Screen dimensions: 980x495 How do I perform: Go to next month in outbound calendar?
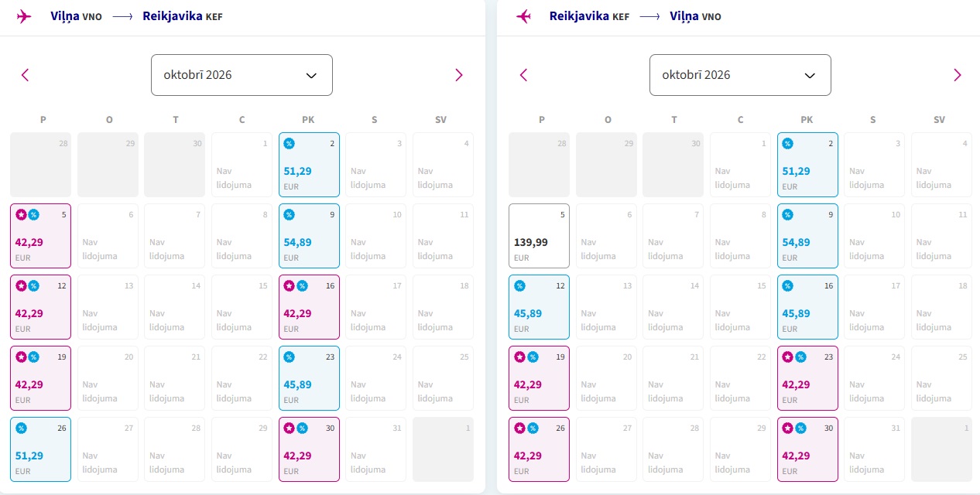(x=458, y=75)
